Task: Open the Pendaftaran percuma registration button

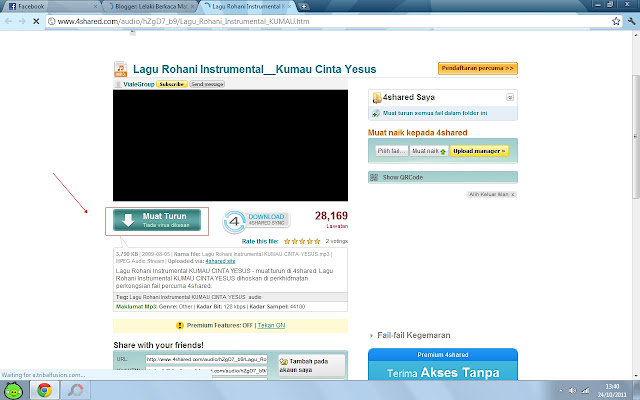Action: [478, 68]
